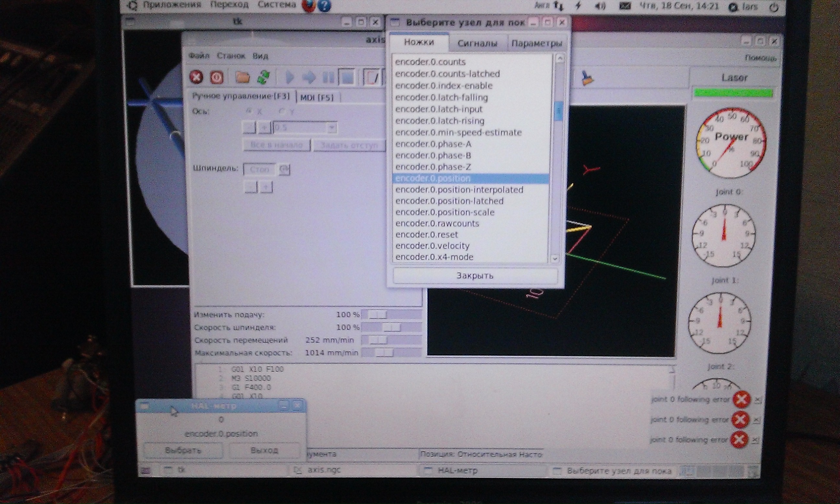Viewport: 840px width, 504px height.
Task: Reload file using green arrows icon
Action: pos(264,77)
